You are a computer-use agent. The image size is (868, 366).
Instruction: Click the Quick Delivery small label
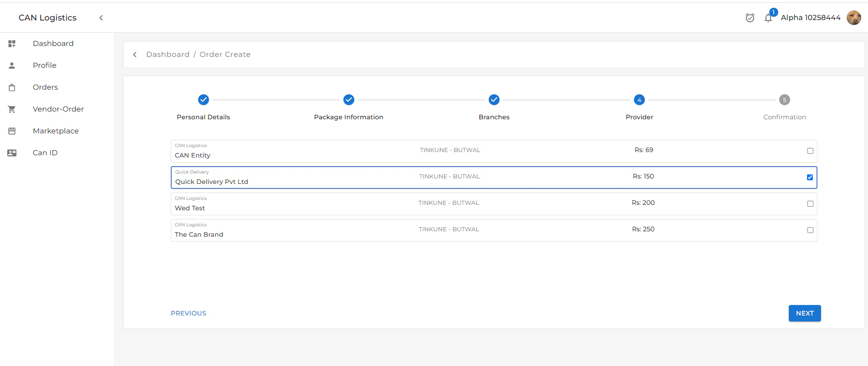(192, 172)
